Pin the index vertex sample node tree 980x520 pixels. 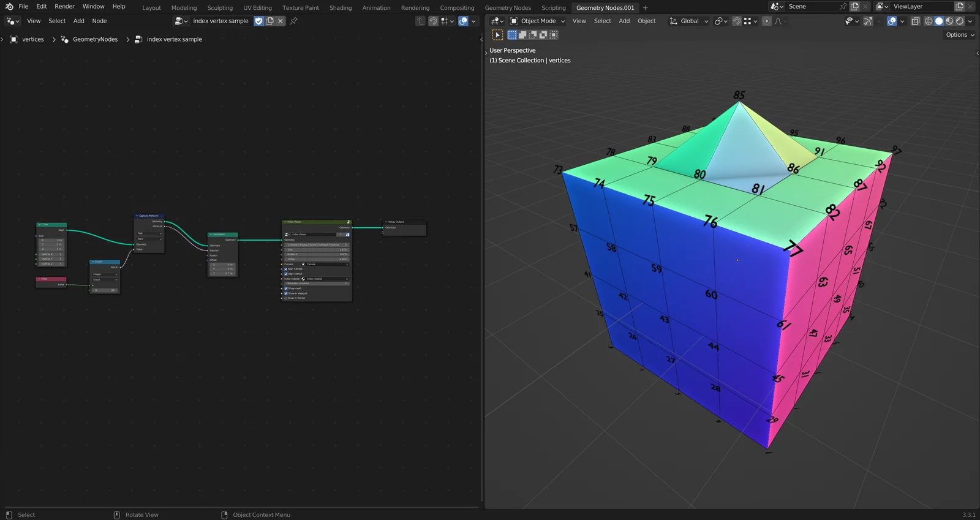click(x=294, y=21)
